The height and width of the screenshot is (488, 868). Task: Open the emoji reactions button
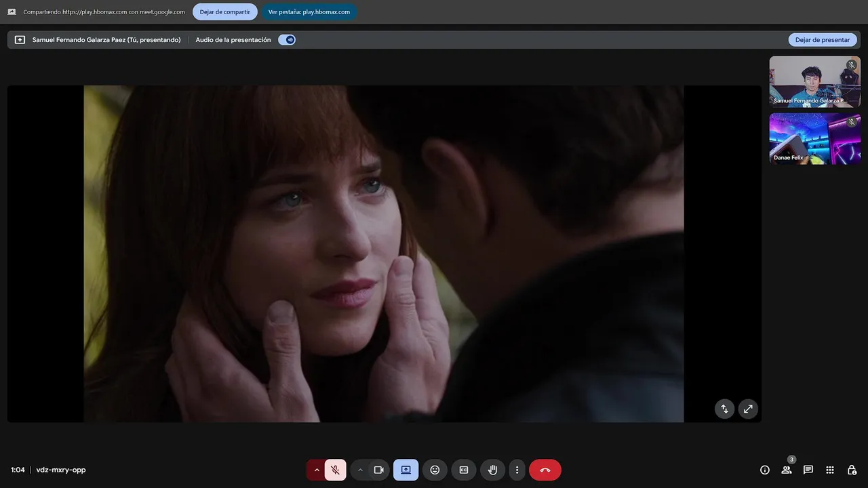(435, 470)
